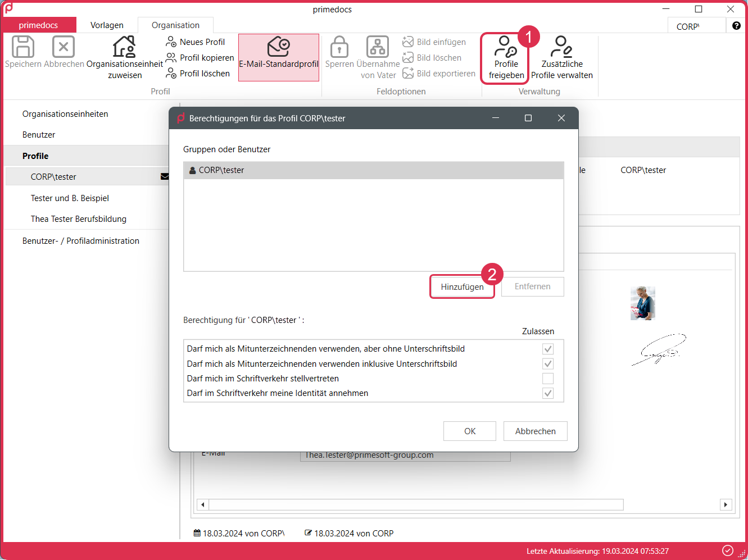
Task: Click the E-Mail input field
Action: [x=405, y=456]
